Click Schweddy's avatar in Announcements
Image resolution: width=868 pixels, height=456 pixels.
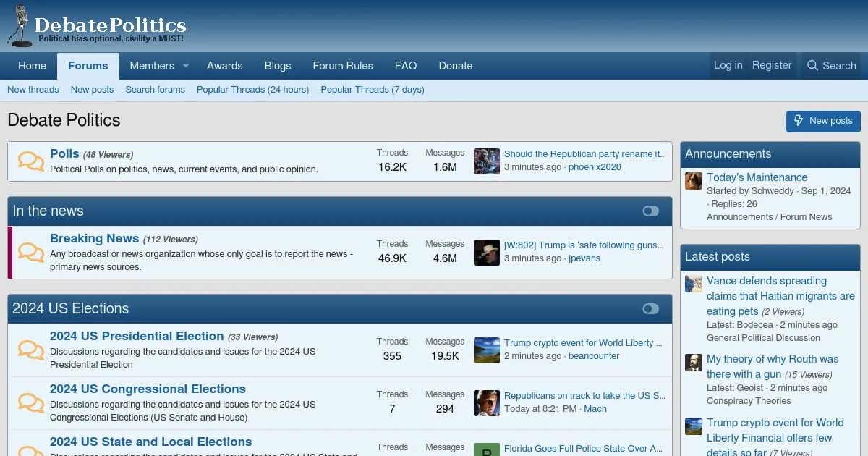[694, 180]
